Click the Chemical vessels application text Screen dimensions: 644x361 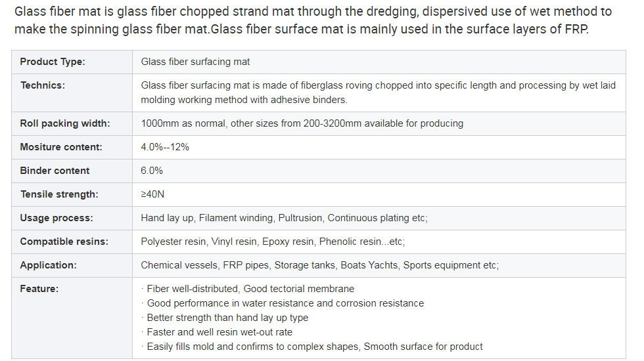tap(319, 265)
